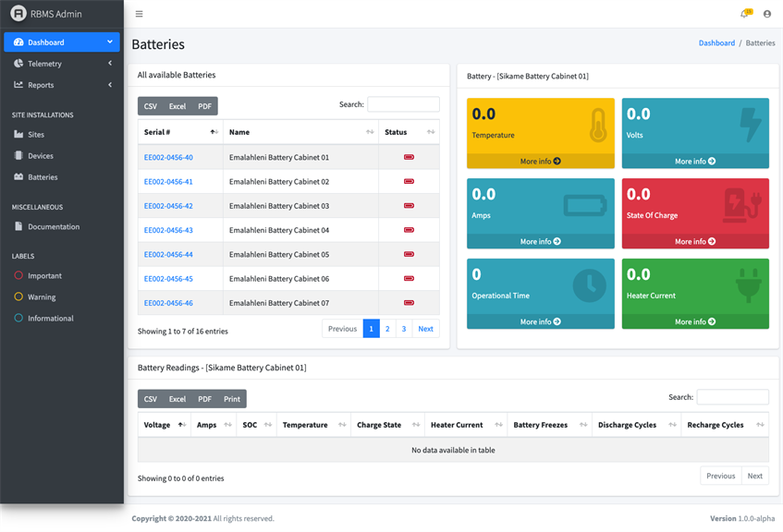Open the notifications bell icon

(x=744, y=14)
